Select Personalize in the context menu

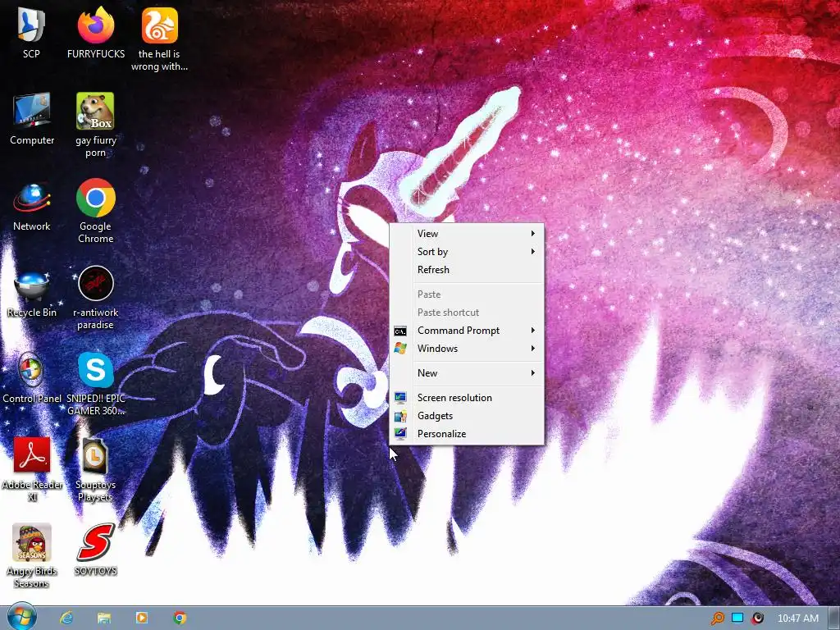[x=467, y=434]
